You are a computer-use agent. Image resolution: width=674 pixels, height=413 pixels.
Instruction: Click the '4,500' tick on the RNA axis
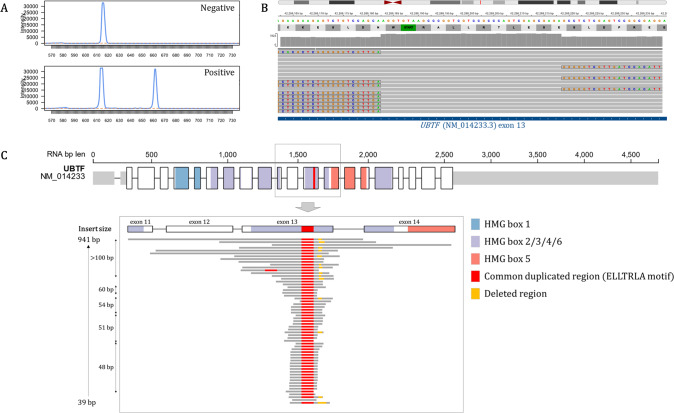[631, 154]
